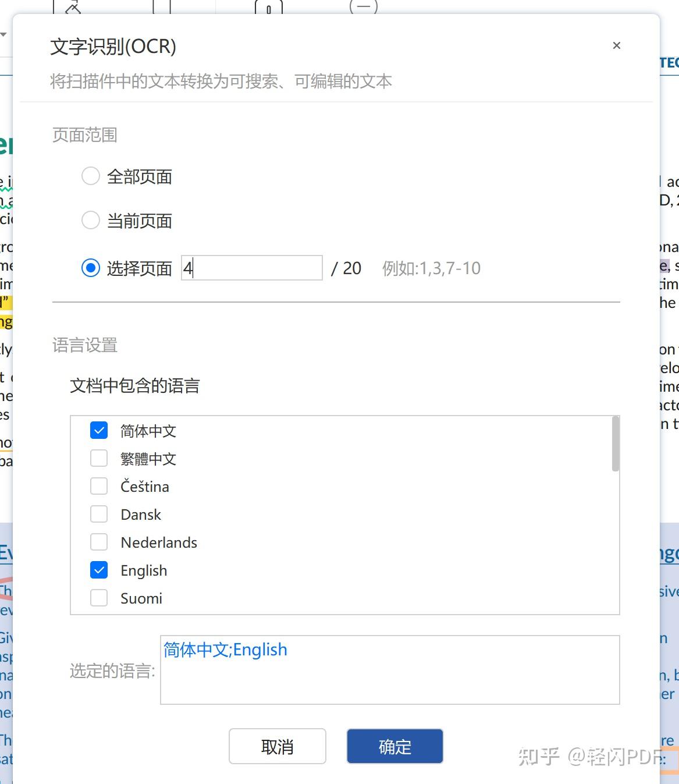The height and width of the screenshot is (784, 679).
Task: Enable the Dansk language option
Action: coord(98,514)
